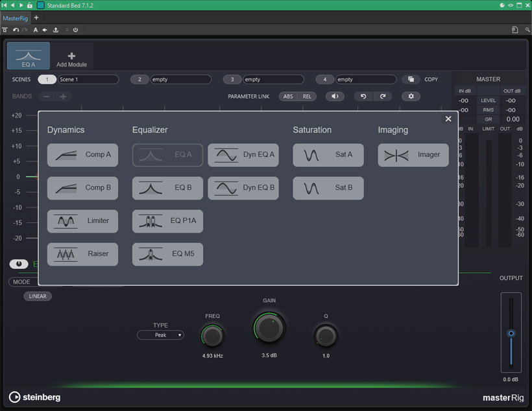Add a new tab with plus
Screen dimensions: 532x411
click(36, 18)
